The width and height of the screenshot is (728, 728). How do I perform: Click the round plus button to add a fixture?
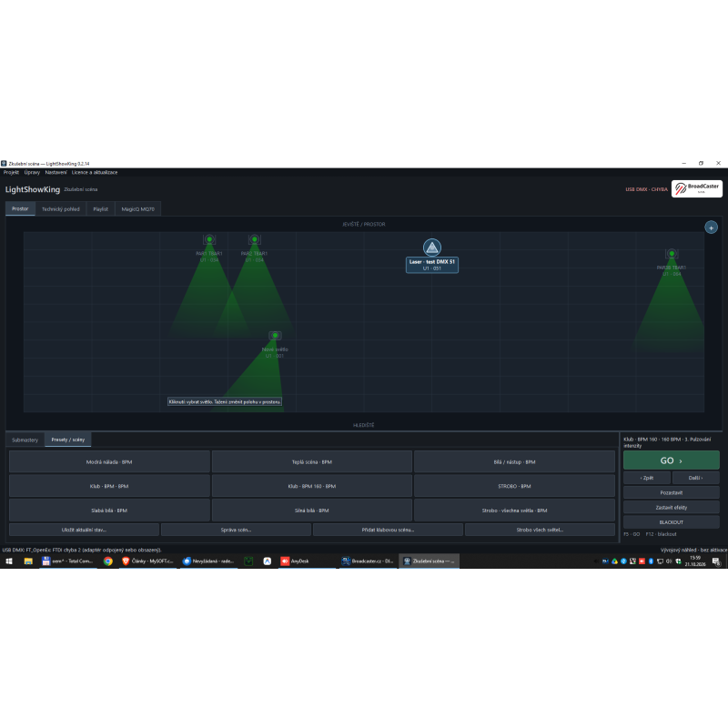[x=711, y=227]
